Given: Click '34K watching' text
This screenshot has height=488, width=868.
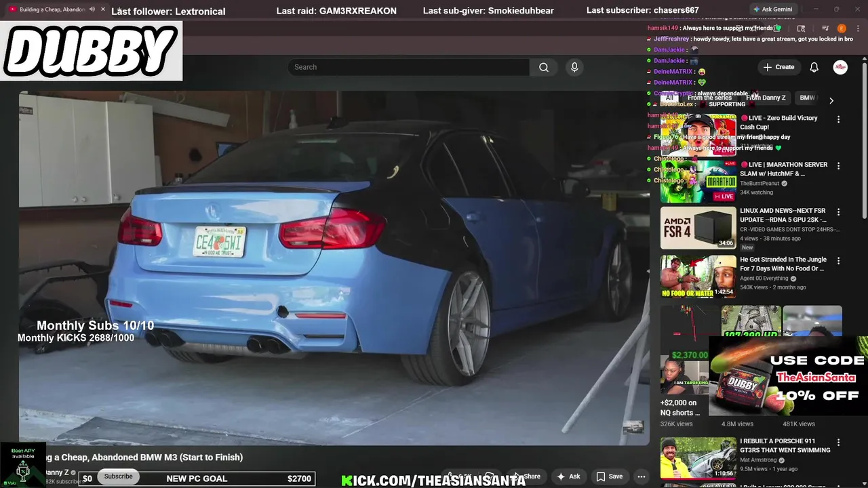Looking at the screenshot, I should click(x=757, y=193).
